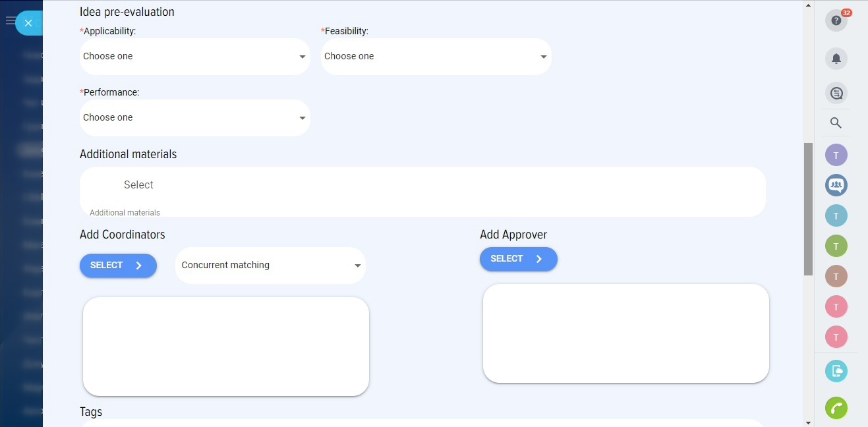Viewport: 868px width, 427px height.
Task: Open the Concurrent matching dropdown
Action: pyautogui.click(x=270, y=266)
